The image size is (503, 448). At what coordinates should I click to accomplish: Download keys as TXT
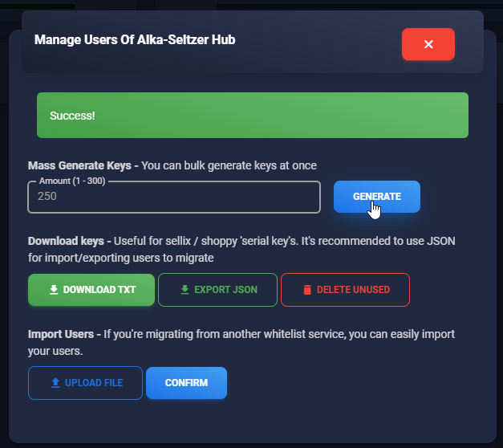(x=91, y=290)
